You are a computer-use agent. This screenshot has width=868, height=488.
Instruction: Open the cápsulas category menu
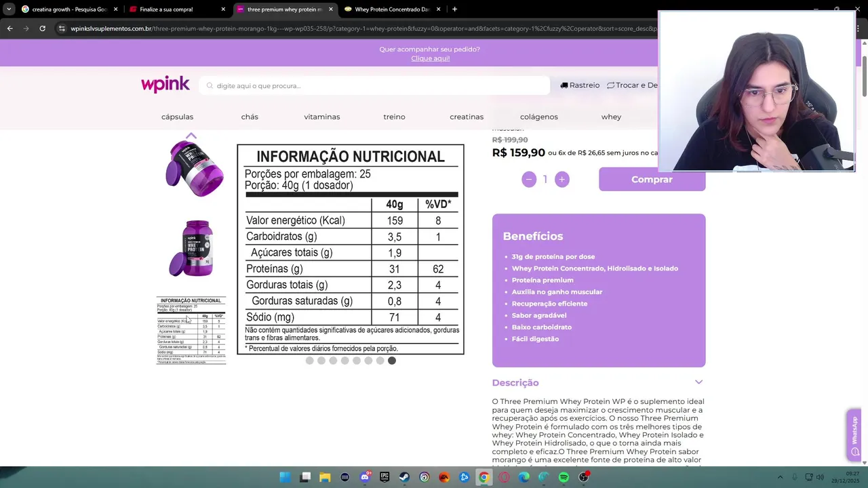[x=177, y=117]
